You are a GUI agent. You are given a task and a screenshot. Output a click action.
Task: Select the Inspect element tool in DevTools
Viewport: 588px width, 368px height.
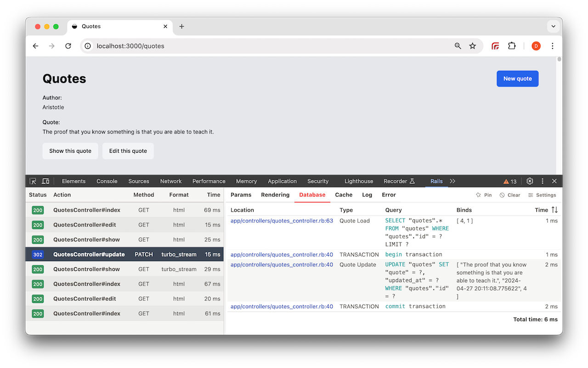click(32, 181)
